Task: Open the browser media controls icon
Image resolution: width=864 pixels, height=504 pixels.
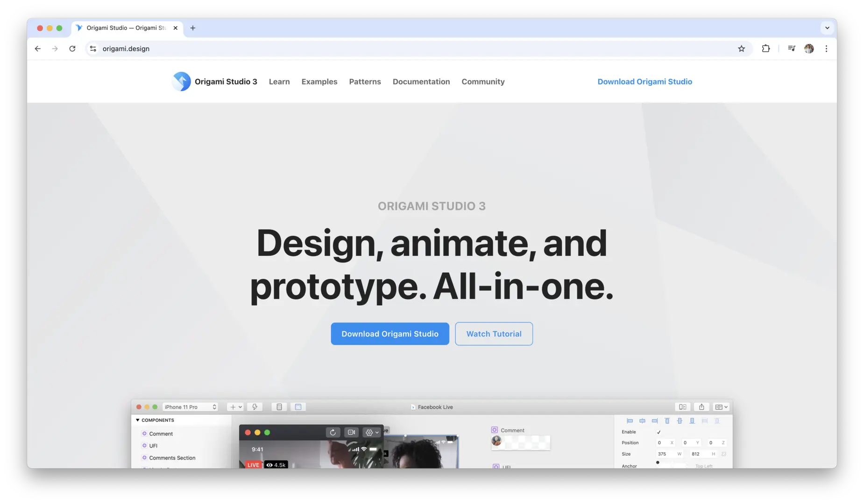Action: (x=791, y=49)
